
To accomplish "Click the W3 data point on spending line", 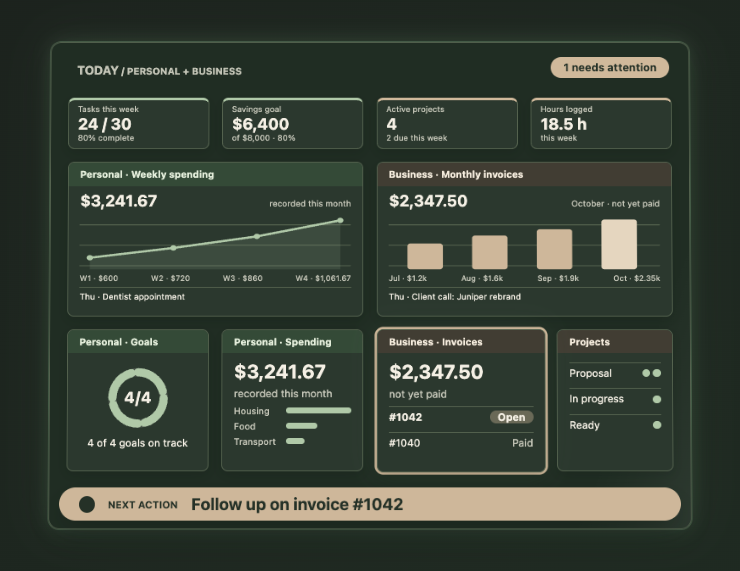I will coord(257,236).
